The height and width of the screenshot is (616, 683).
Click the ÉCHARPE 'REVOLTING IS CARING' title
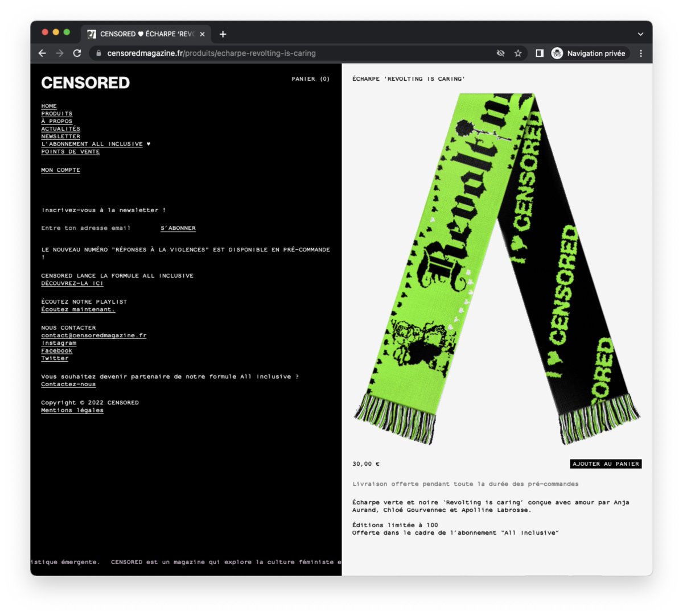pyautogui.click(x=409, y=79)
